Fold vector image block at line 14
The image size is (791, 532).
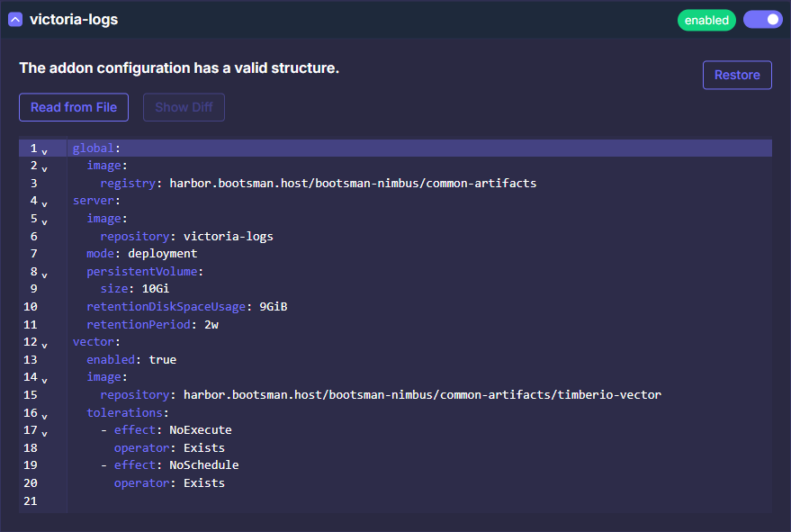(44, 380)
